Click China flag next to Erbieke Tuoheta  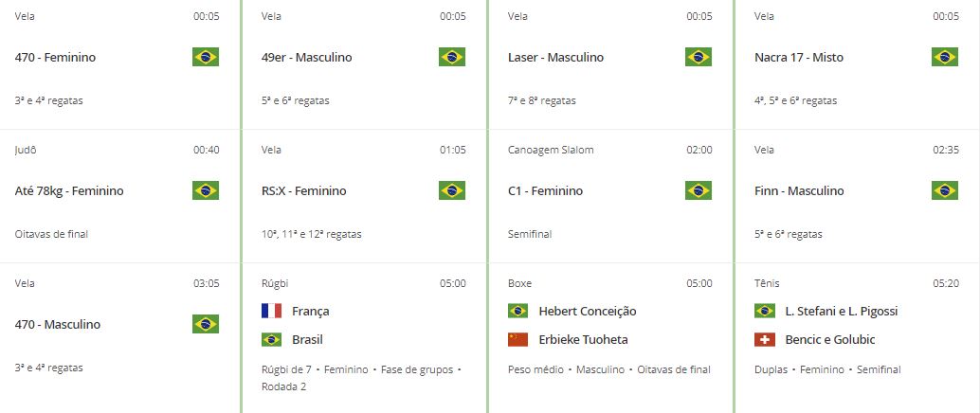518,340
